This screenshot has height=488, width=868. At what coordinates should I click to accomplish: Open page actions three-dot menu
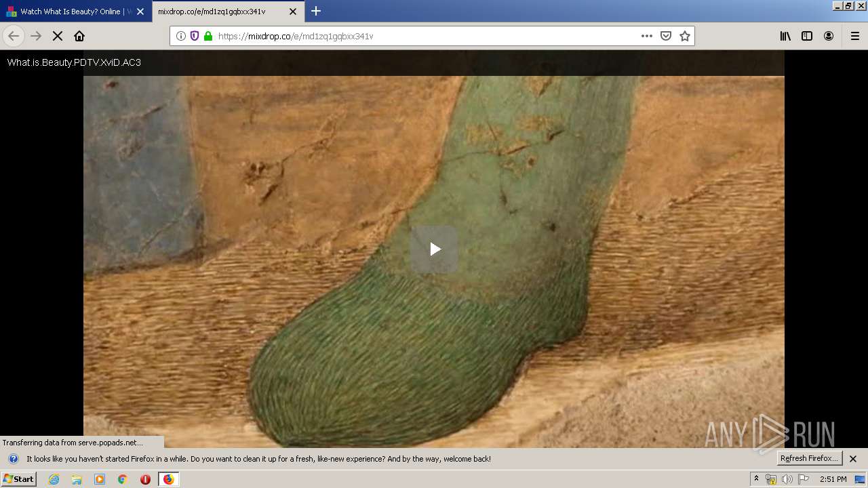(647, 36)
